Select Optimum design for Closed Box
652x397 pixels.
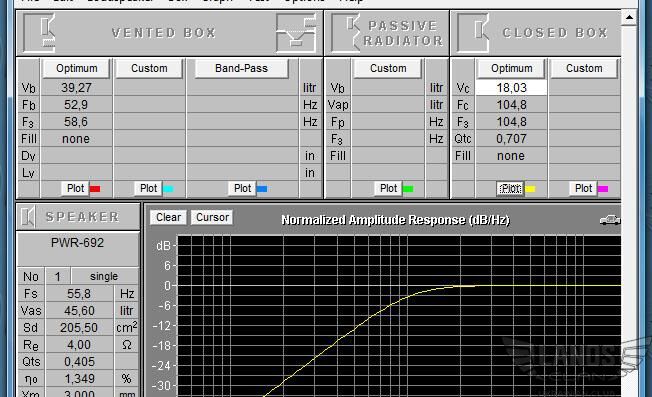tap(511, 68)
